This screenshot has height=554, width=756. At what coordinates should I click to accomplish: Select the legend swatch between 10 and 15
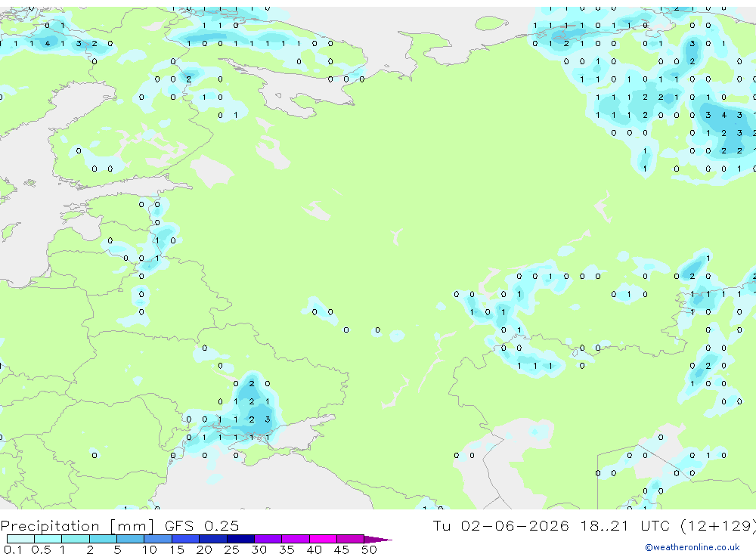pos(158,539)
